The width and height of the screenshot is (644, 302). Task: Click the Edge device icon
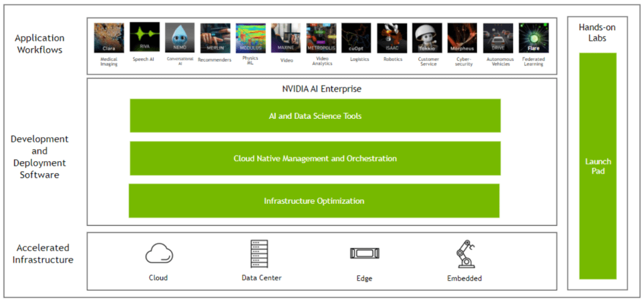click(364, 254)
